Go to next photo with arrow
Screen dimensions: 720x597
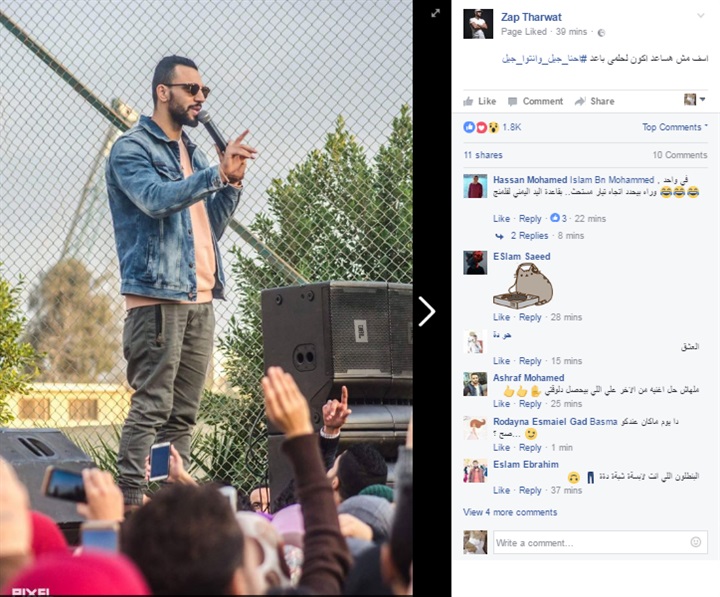point(427,311)
